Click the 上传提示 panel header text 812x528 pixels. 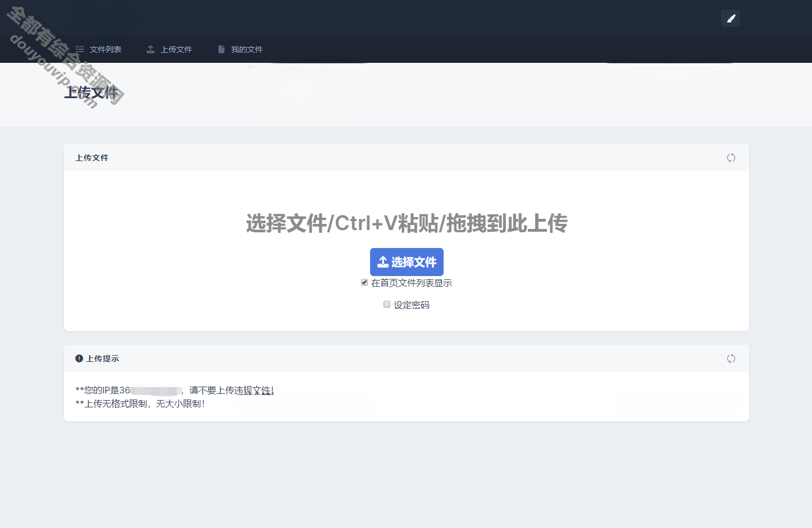coord(103,359)
